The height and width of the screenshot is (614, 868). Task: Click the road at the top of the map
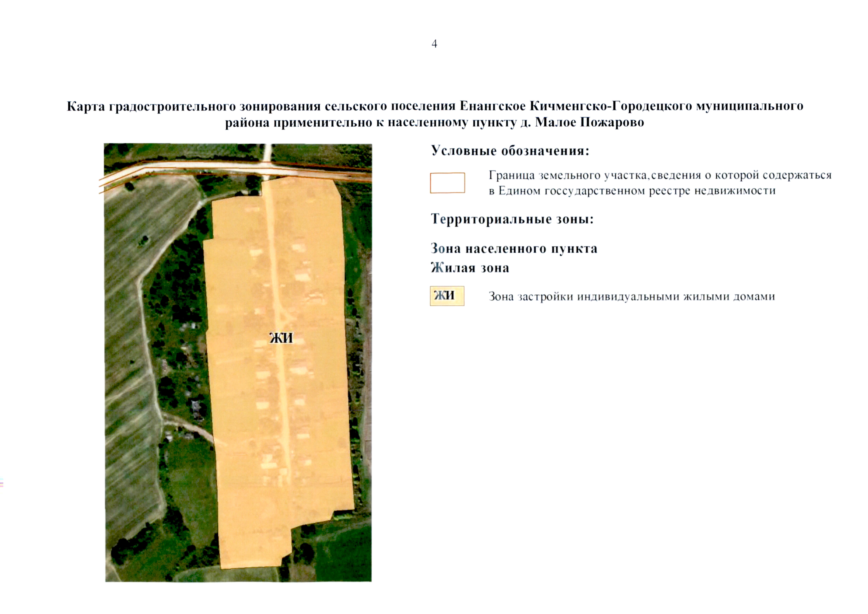tap(234, 170)
